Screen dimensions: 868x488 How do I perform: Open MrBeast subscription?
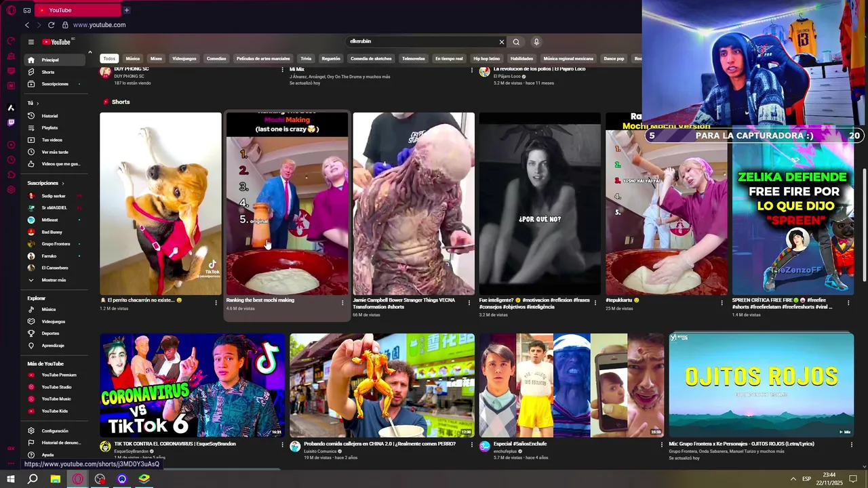pos(54,220)
